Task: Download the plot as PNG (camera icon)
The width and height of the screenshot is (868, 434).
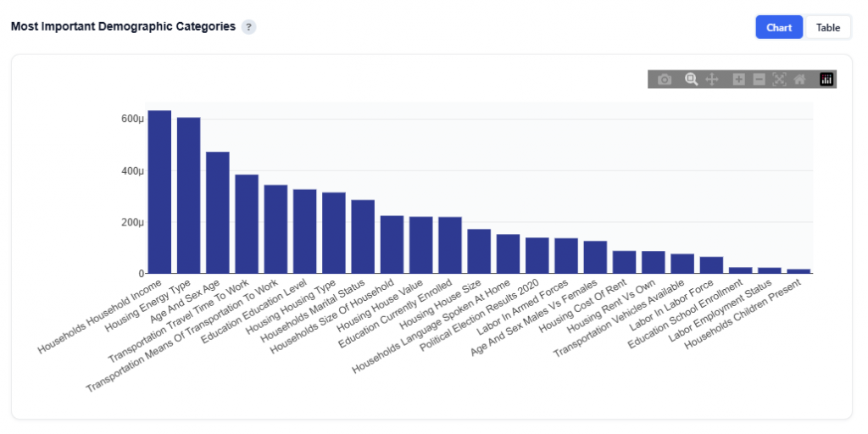Action: coord(665,80)
